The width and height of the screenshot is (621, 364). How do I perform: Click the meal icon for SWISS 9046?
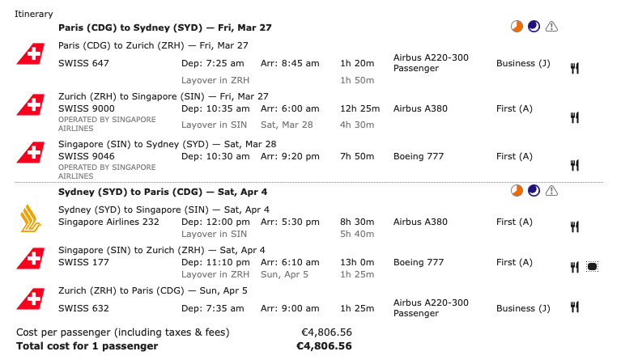(575, 165)
